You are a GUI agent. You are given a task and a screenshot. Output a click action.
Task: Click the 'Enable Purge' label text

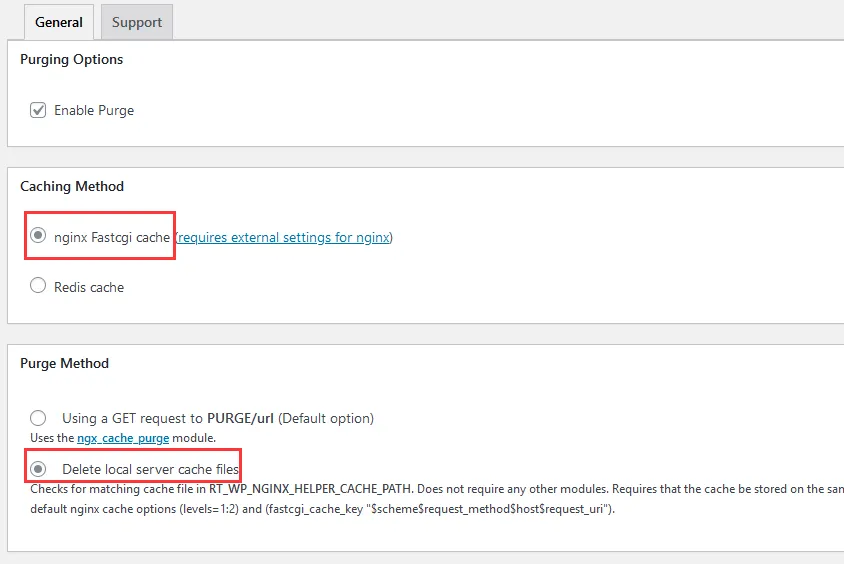[x=94, y=110]
